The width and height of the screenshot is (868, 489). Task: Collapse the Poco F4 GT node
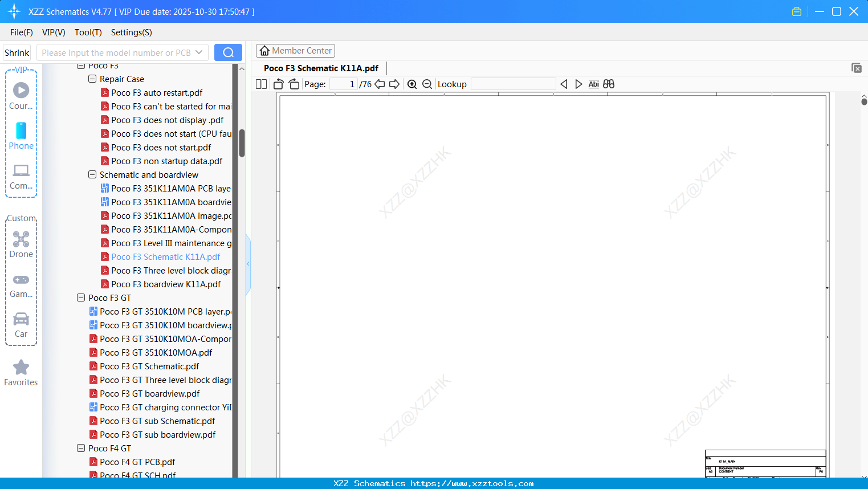tap(81, 449)
